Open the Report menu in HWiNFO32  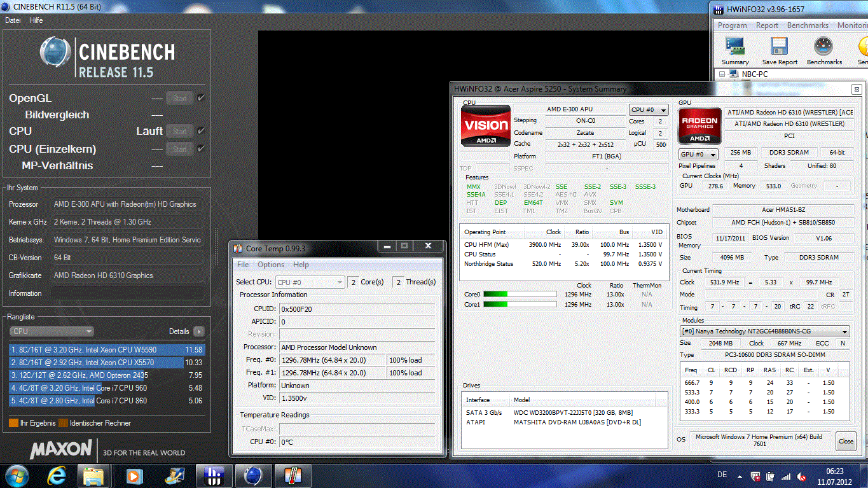[x=767, y=25]
